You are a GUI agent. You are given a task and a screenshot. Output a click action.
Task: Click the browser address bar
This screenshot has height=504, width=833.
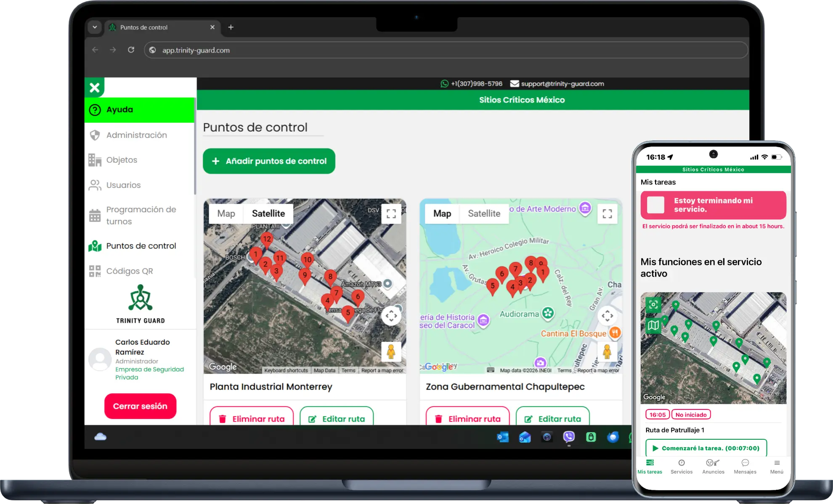(294, 50)
